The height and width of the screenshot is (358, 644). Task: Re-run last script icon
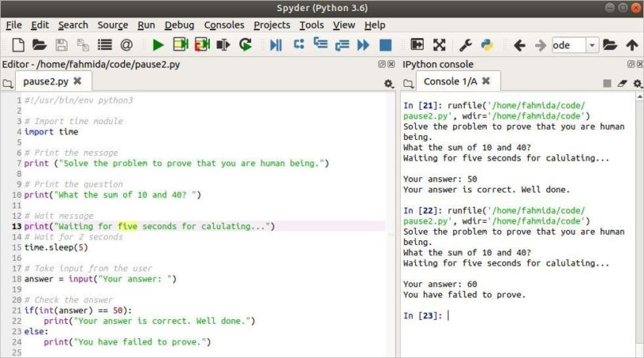pyautogui.click(x=245, y=45)
